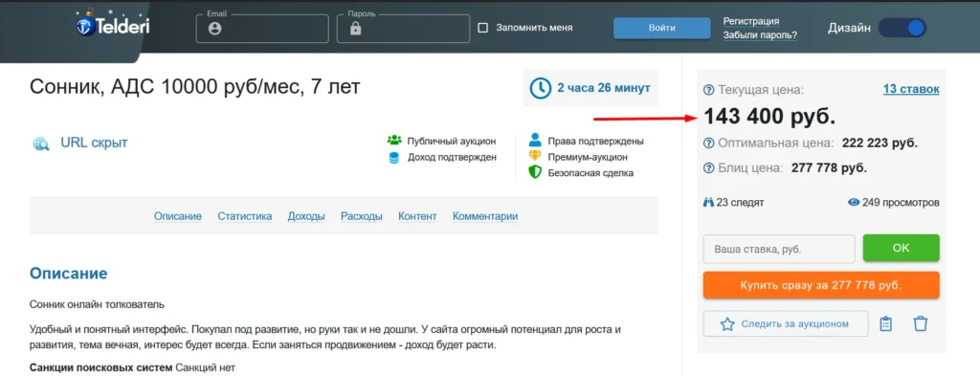980x376 pixels.
Task: Check the Запомнить меня checkbox
Action: [482, 28]
